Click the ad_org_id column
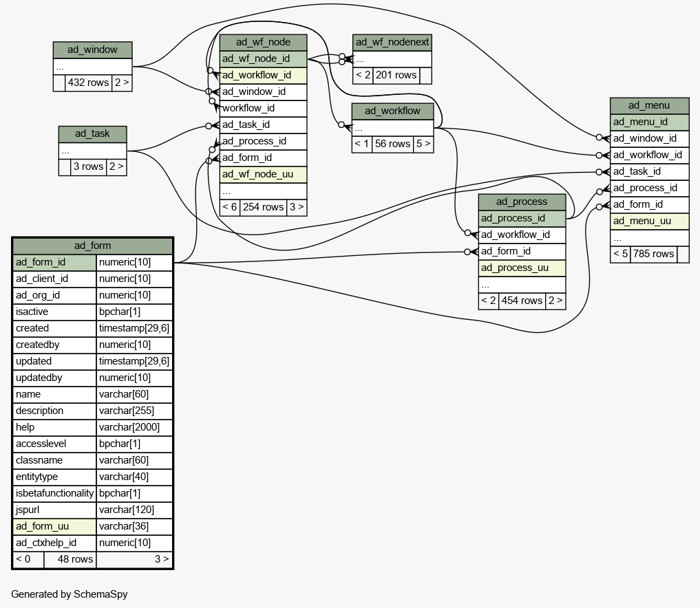Viewport: 700px width, 608px height. pyautogui.click(x=54, y=295)
